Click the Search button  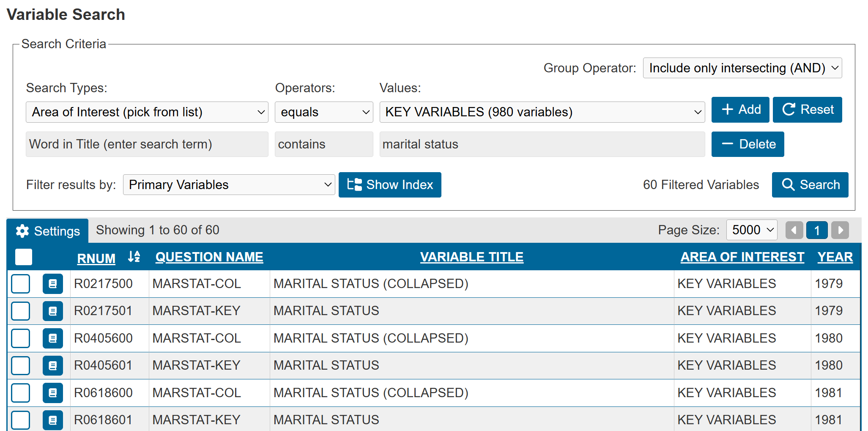click(x=810, y=185)
